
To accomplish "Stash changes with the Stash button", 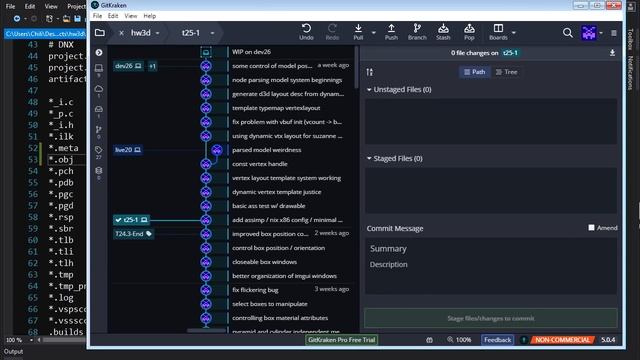I will pyautogui.click(x=443, y=32).
